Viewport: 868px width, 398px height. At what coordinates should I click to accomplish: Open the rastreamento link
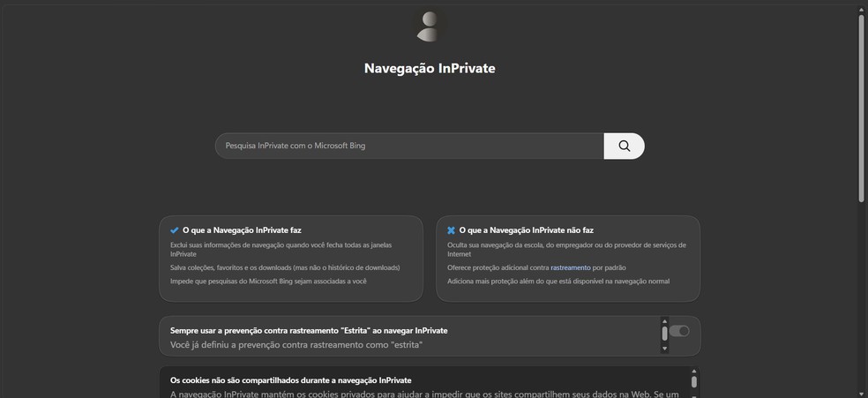(x=570, y=267)
